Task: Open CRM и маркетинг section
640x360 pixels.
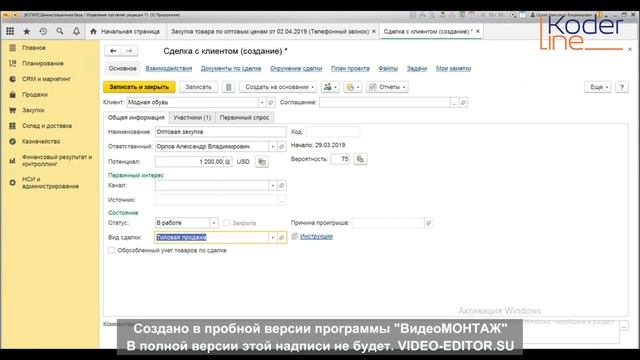Action: tap(46, 79)
